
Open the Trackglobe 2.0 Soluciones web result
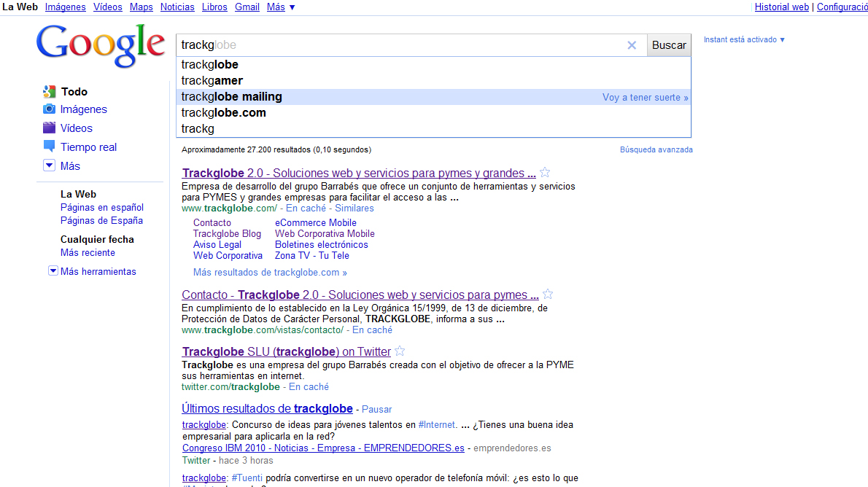click(359, 174)
